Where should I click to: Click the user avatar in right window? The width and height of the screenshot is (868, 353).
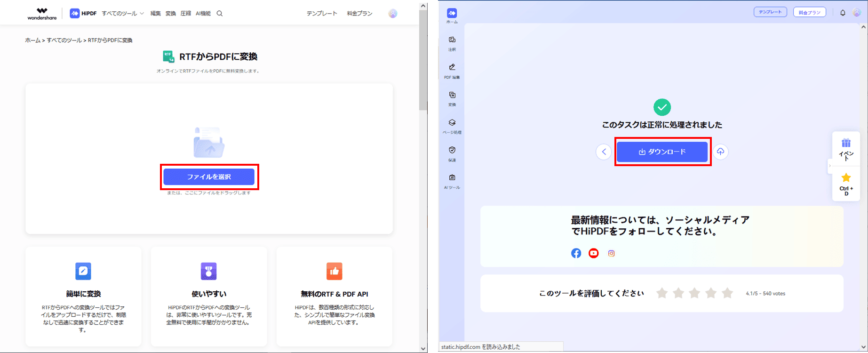pos(857,13)
